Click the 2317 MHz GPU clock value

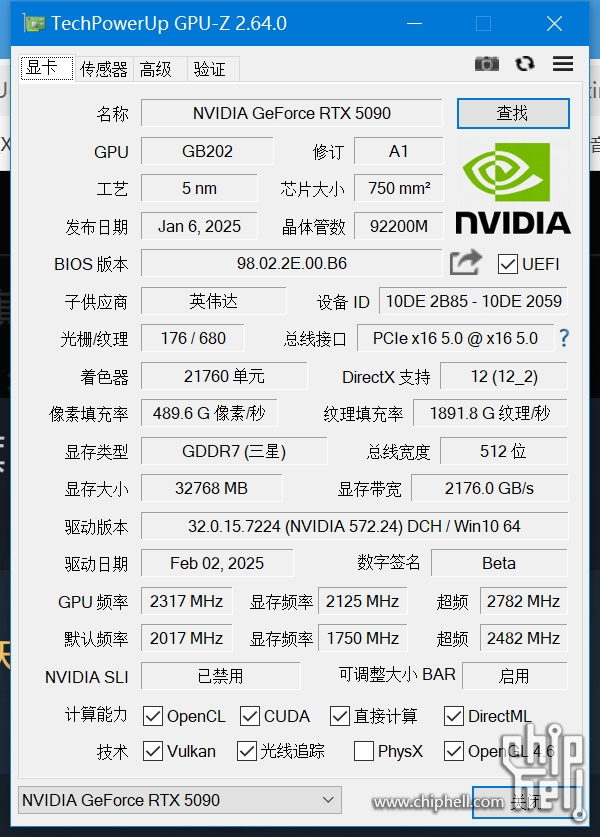click(186, 601)
